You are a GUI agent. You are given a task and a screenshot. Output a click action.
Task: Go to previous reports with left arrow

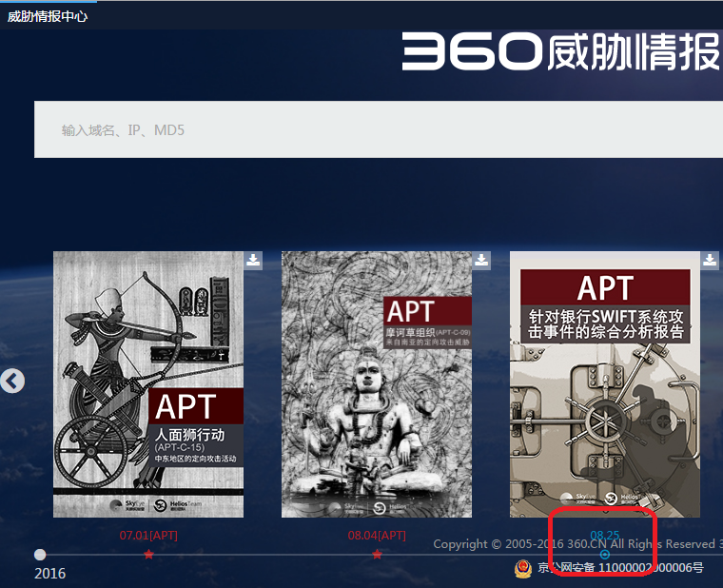point(12,381)
